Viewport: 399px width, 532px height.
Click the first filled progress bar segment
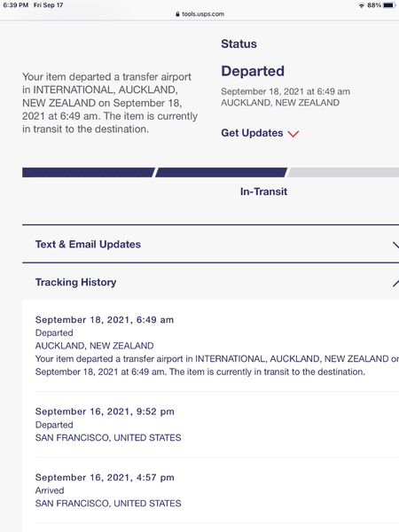coord(89,172)
